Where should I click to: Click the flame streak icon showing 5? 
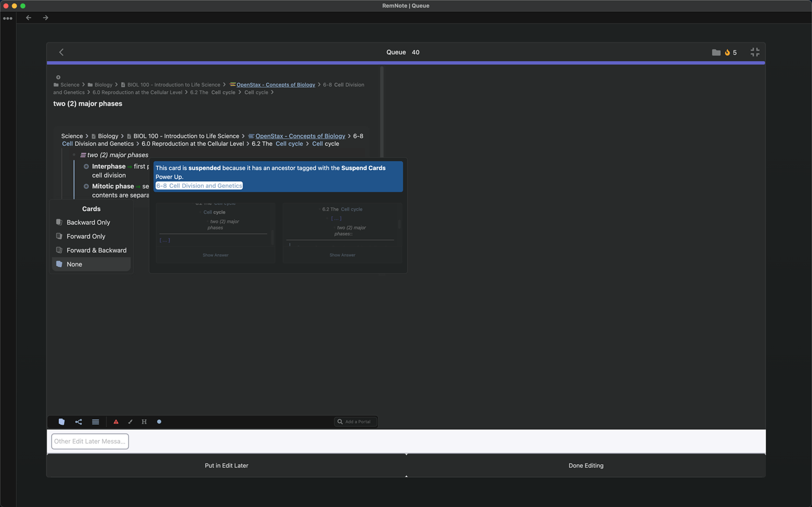click(x=730, y=52)
